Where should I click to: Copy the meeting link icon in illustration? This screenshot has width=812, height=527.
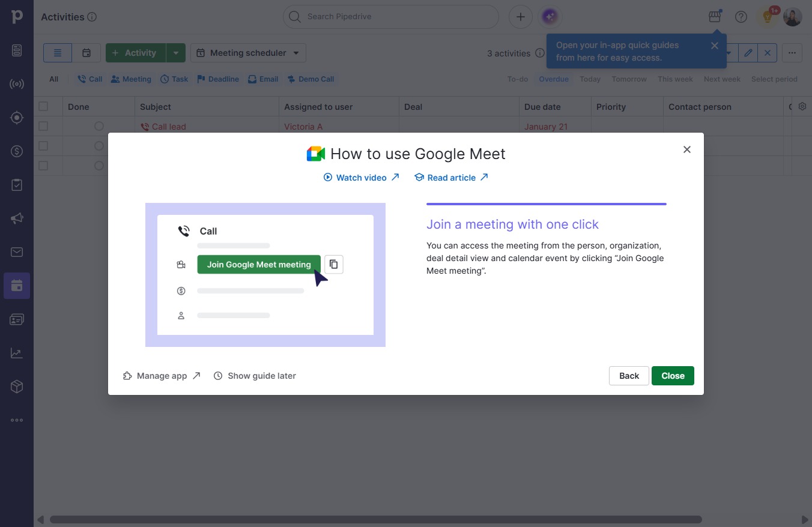coord(334,264)
